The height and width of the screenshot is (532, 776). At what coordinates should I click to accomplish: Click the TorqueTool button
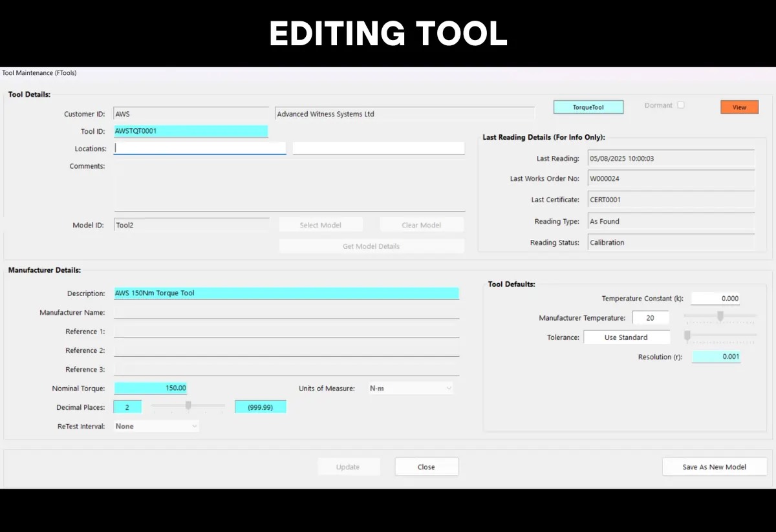click(x=588, y=106)
